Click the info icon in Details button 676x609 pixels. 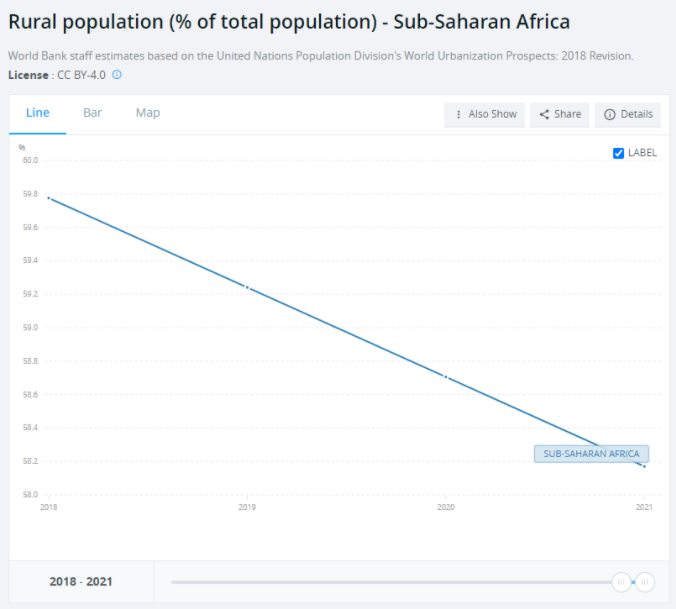(x=609, y=114)
